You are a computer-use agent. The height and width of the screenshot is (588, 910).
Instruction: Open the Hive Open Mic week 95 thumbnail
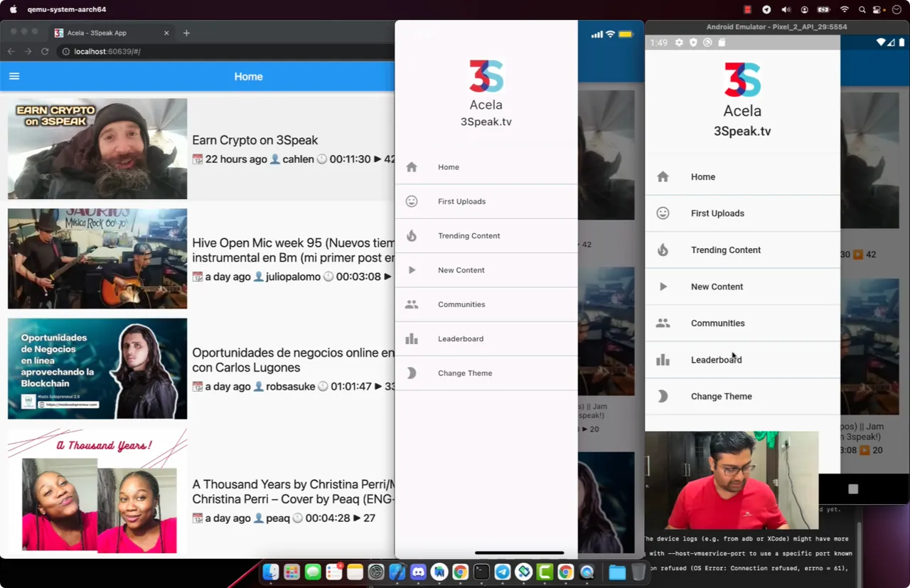click(x=97, y=259)
